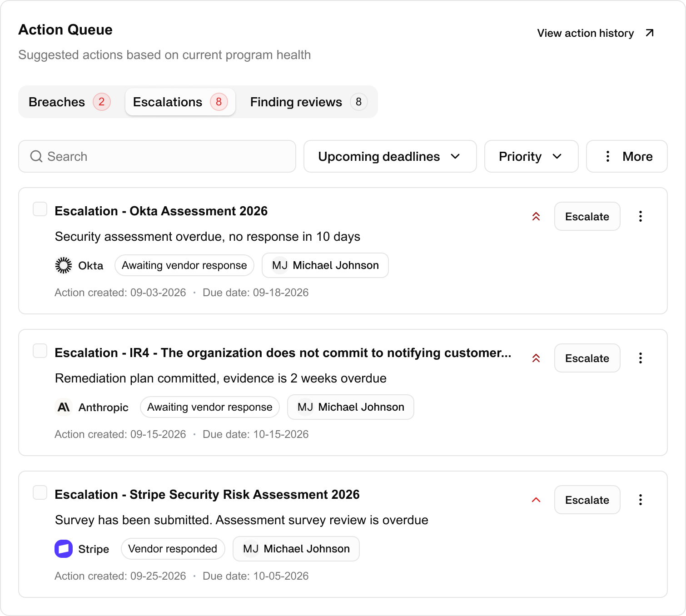This screenshot has height=616, width=686.
Task: Open the Stripe Security Risk Assessment 2026 title
Action: click(207, 495)
